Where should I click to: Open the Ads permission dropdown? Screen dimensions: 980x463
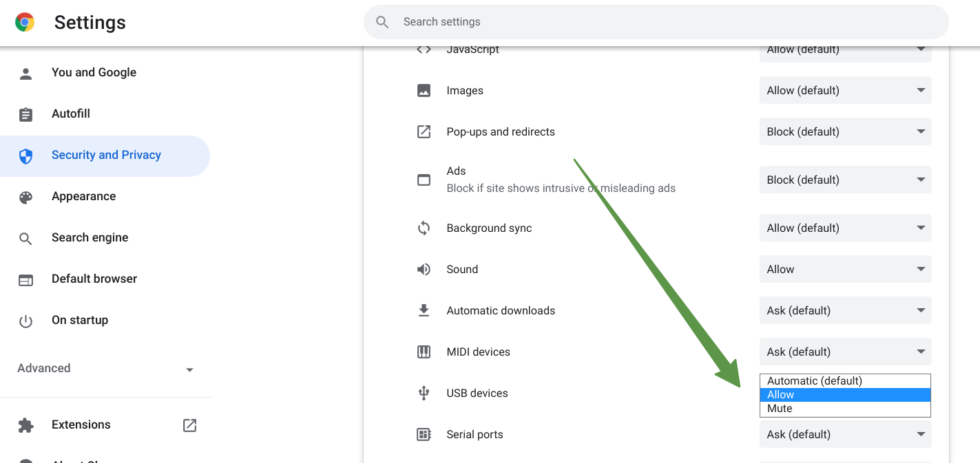click(845, 180)
